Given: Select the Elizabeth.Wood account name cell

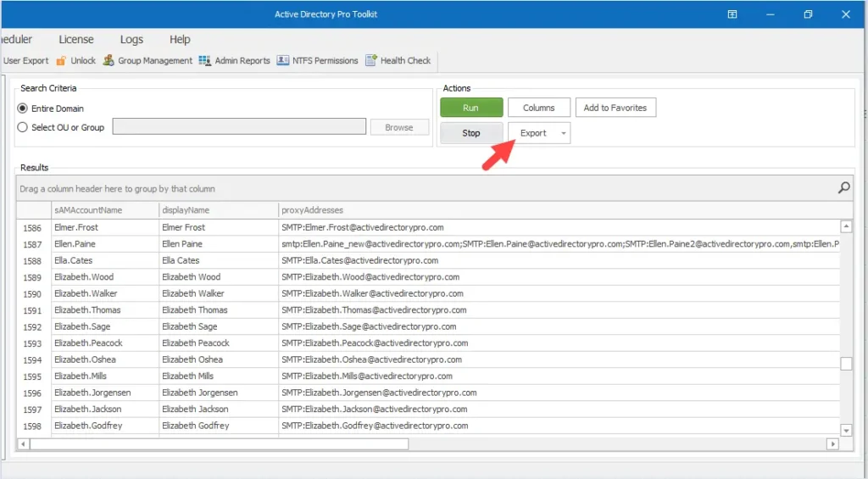Looking at the screenshot, I should 105,277.
